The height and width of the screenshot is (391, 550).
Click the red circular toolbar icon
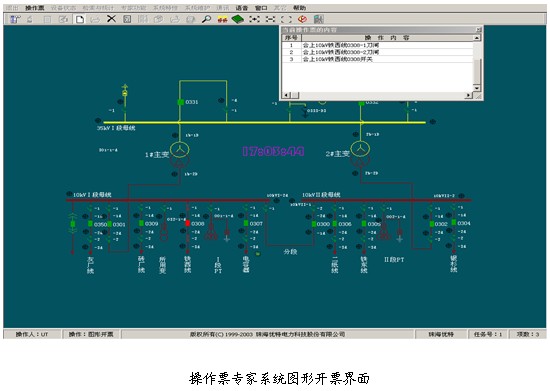302,19
